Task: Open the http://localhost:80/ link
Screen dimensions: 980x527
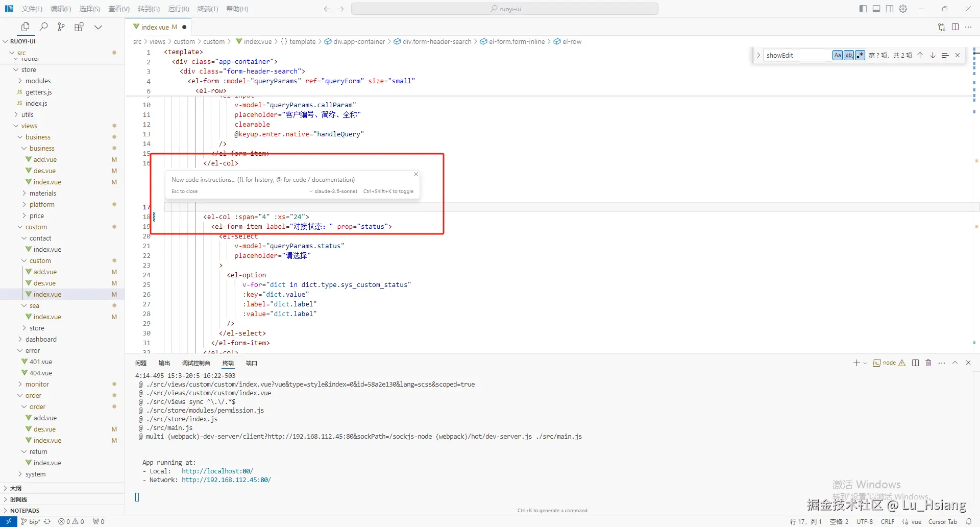Action: click(x=217, y=471)
